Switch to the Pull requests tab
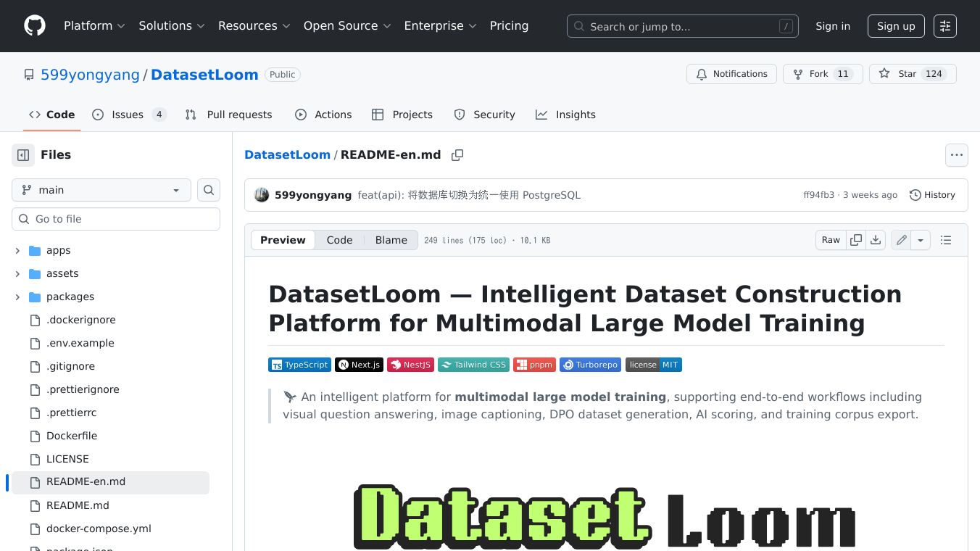Image resolution: width=980 pixels, height=551 pixels. coord(229,115)
